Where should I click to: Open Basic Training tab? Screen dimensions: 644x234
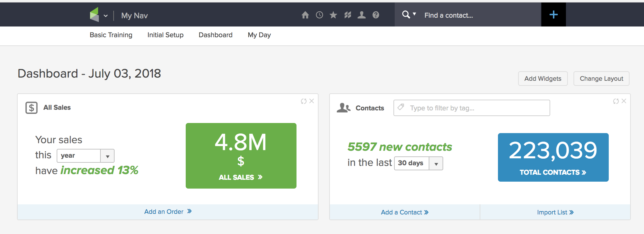click(111, 35)
